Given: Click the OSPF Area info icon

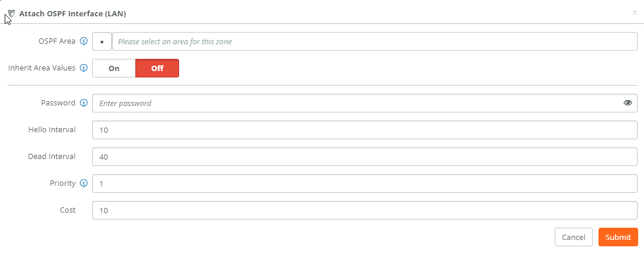Looking at the screenshot, I should click(83, 41).
